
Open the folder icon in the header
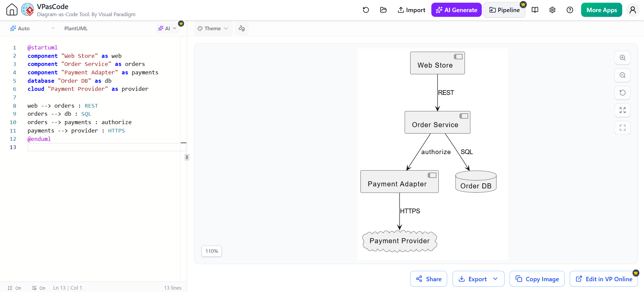click(x=383, y=10)
